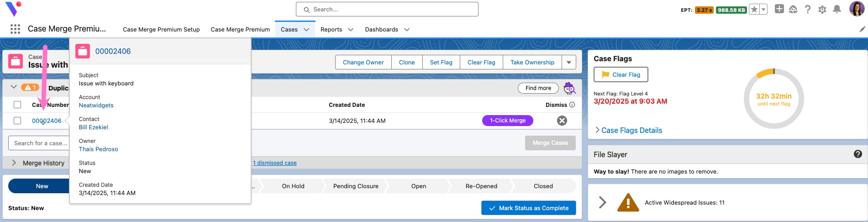Select the Re-Opened status stage
The width and height of the screenshot is (868, 222).
pyautogui.click(x=481, y=186)
